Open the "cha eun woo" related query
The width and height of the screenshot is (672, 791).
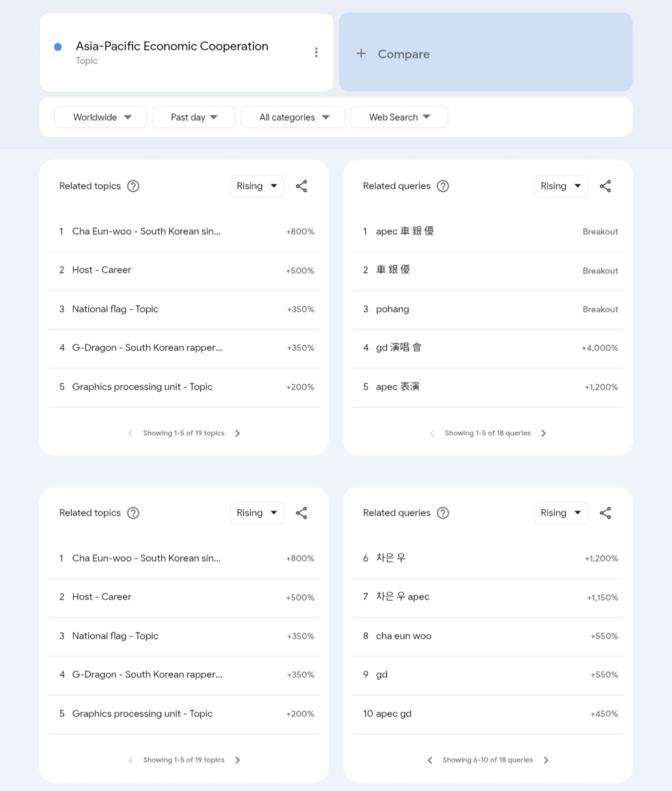pyautogui.click(x=403, y=636)
